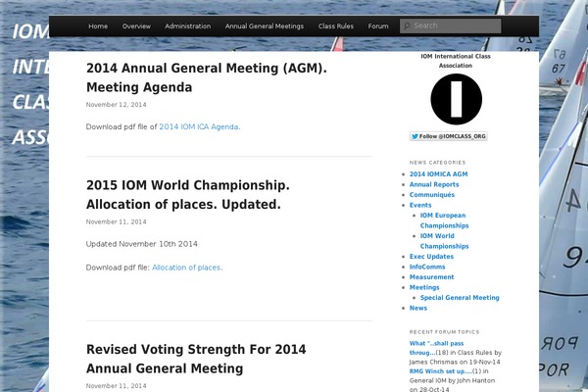
Task: Click the IOM class black circle logo
Action: tap(456, 99)
